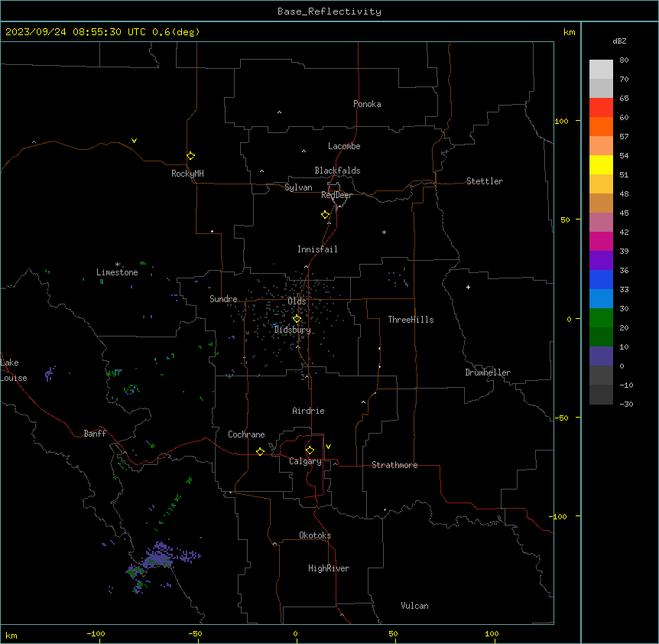The width and height of the screenshot is (659, 644).
Task: Select the purple 39-36 dBZ legend swatch
Action: tap(601, 261)
